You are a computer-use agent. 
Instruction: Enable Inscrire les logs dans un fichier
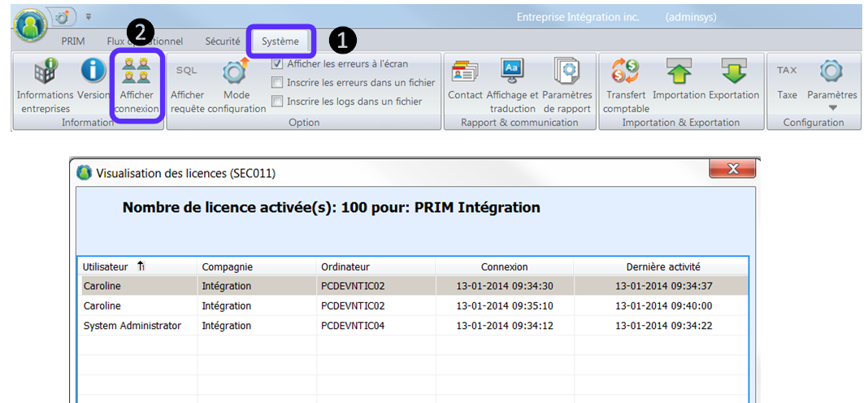(277, 102)
